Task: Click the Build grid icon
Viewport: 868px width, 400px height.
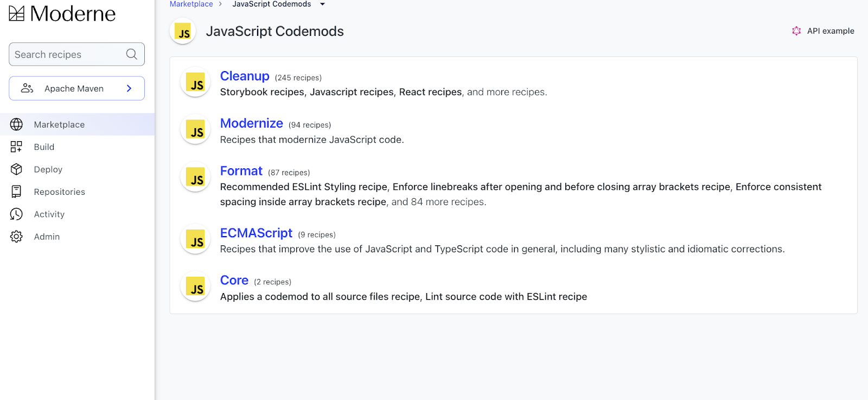Action: pos(16,147)
